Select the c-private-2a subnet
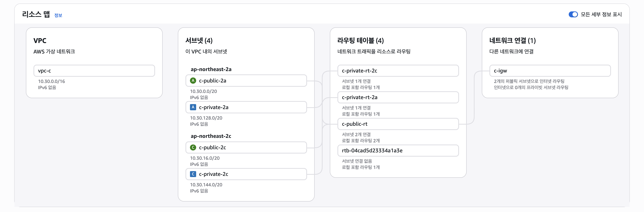Image resolution: width=644 pixels, height=212 pixels. coord(246,107)
